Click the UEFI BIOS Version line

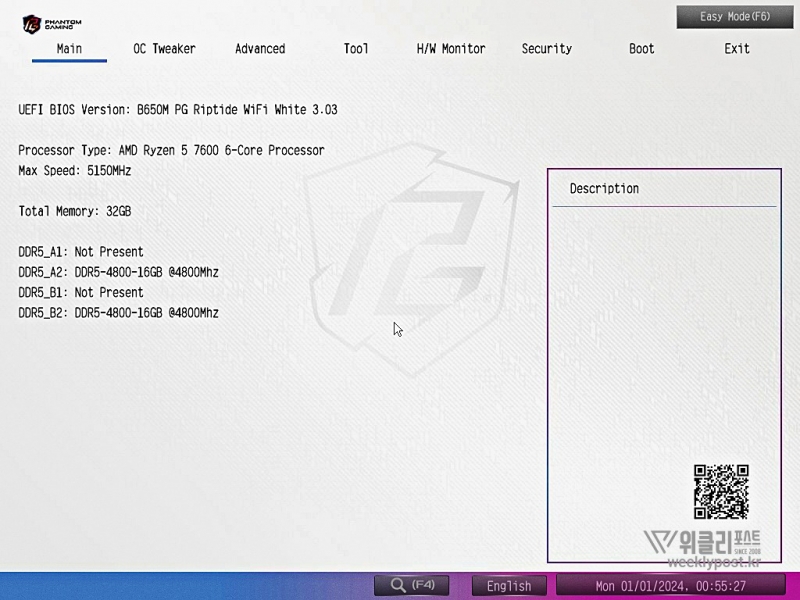[178, 110]
